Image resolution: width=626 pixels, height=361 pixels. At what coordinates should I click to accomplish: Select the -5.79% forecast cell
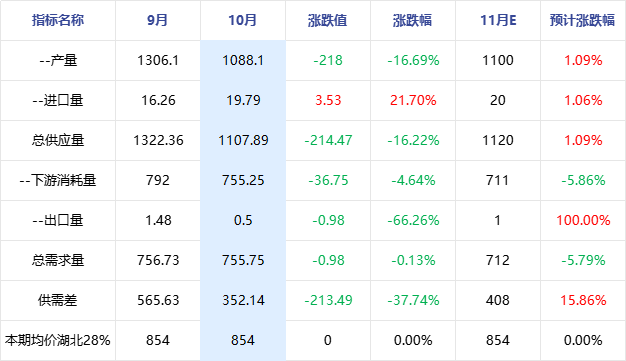click(583, 260)
